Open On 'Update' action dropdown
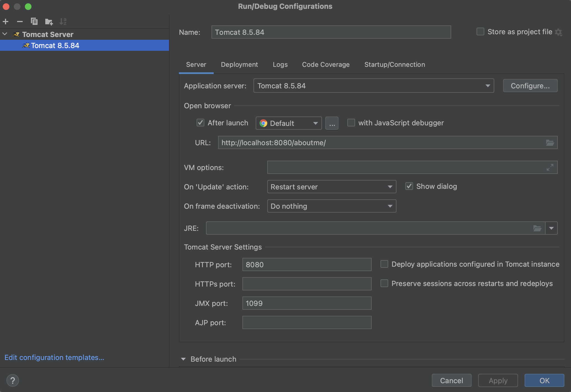Screen dimensions: 571x392 coord(332,187)
